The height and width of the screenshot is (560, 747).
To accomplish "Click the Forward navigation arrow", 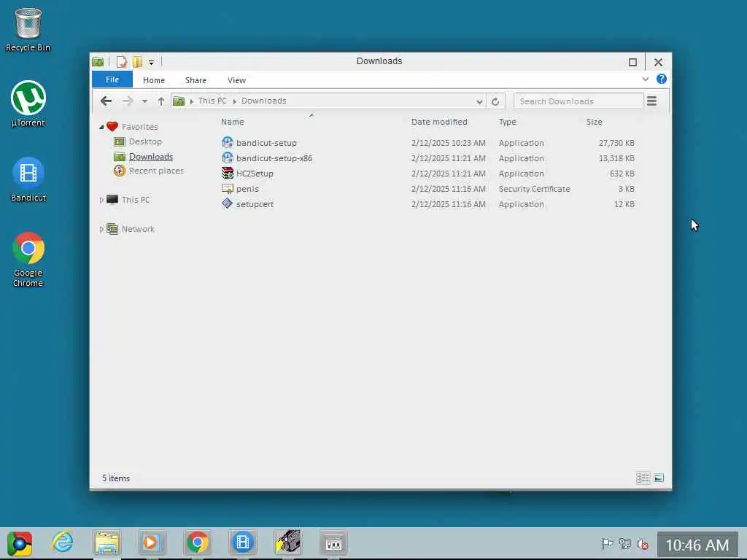I will click(x=128, y=101).
